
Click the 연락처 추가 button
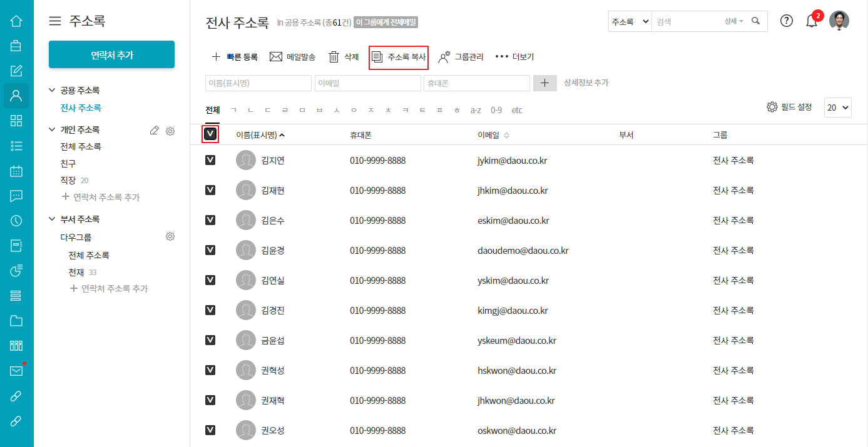point(111,55)
